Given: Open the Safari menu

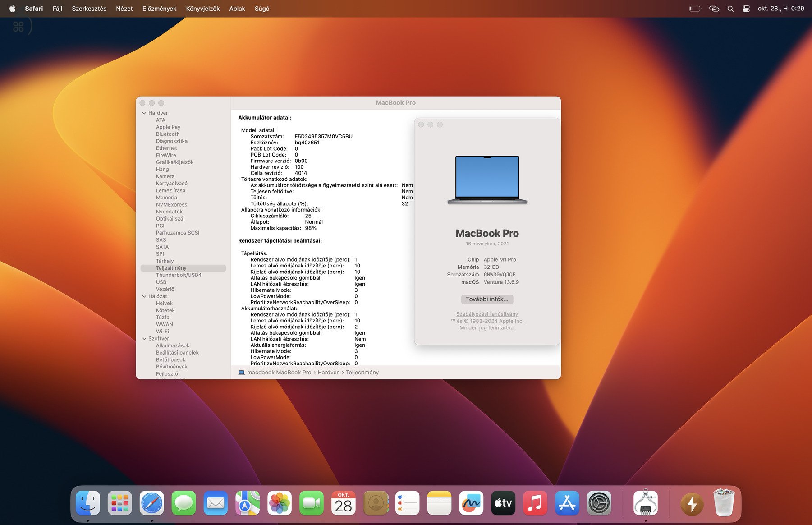Looking at the screenshot, I should (x=34, y=9).
